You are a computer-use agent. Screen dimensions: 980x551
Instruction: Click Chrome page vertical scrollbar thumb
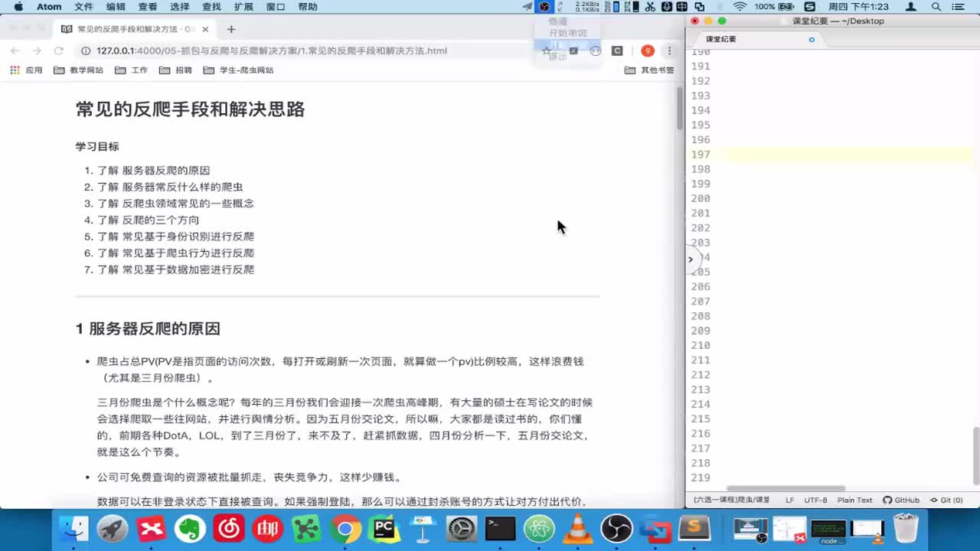679,108
